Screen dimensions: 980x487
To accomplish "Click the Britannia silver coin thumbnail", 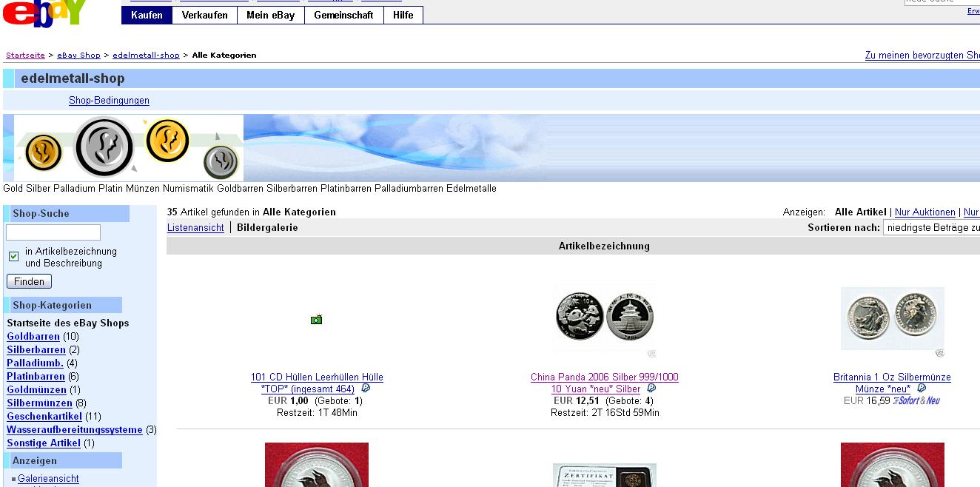I will 893,318.
